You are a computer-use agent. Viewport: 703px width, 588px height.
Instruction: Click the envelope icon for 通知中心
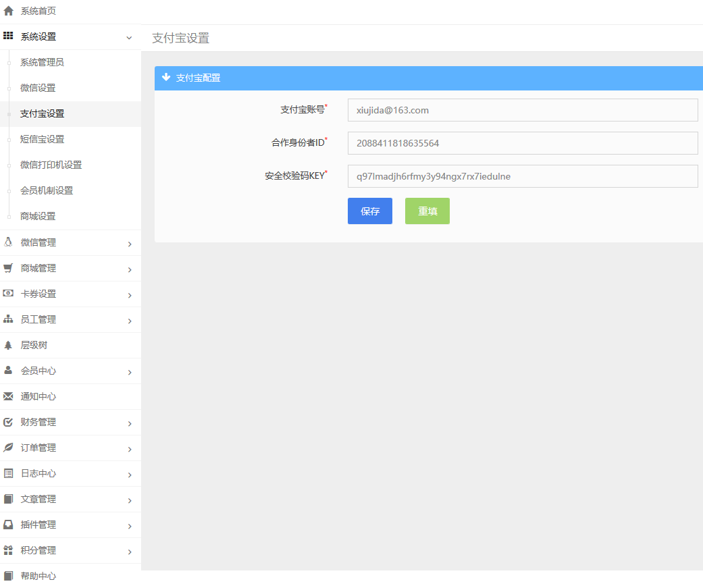pos(8,396)
